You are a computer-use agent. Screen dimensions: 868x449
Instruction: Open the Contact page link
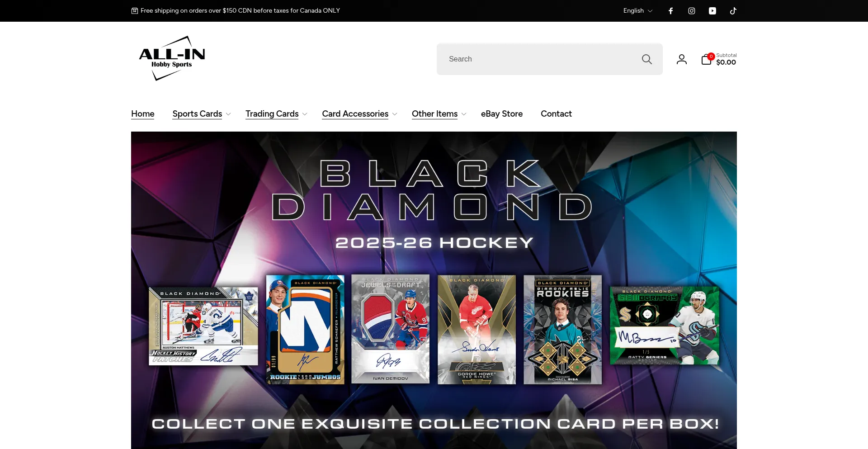[556, 114]
